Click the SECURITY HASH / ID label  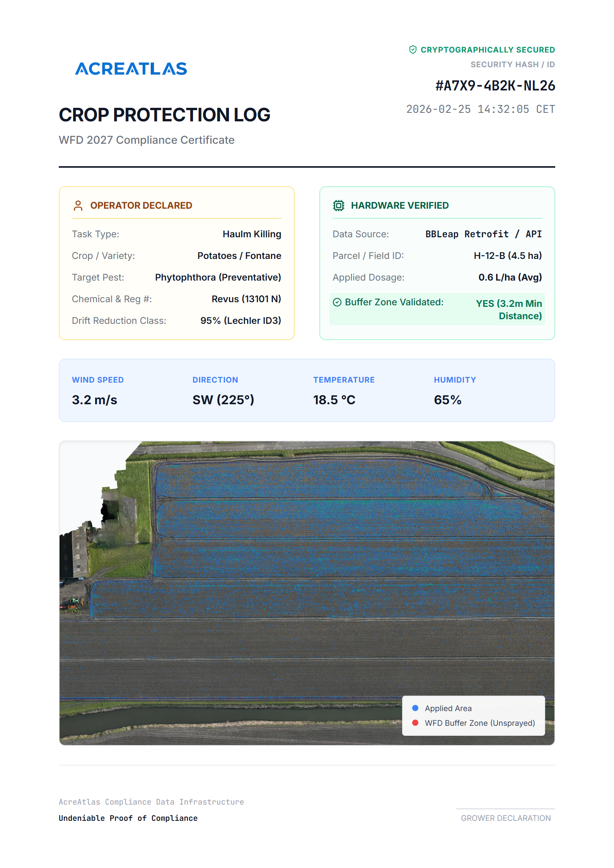pyautogui.click(x=513, y=65)
